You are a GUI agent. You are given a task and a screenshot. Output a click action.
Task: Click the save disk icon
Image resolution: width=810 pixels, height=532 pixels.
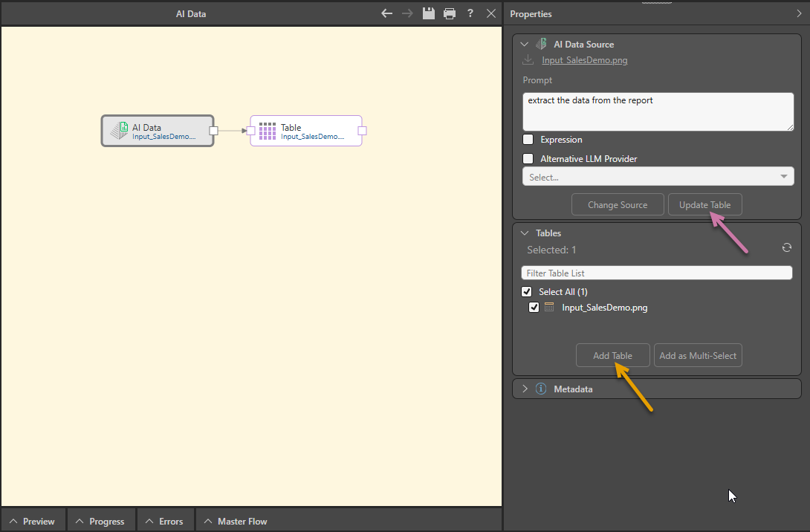pos(428,13)
